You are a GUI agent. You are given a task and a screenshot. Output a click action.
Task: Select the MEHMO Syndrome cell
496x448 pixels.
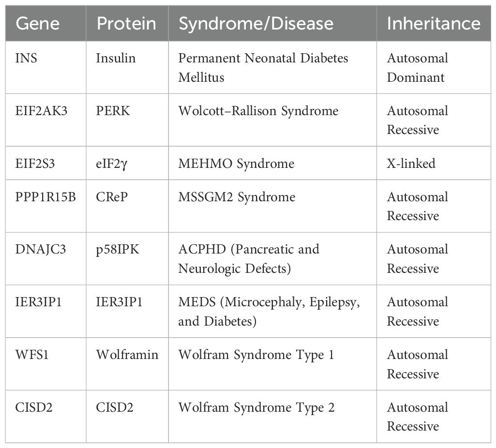click(x=236, y=164)
